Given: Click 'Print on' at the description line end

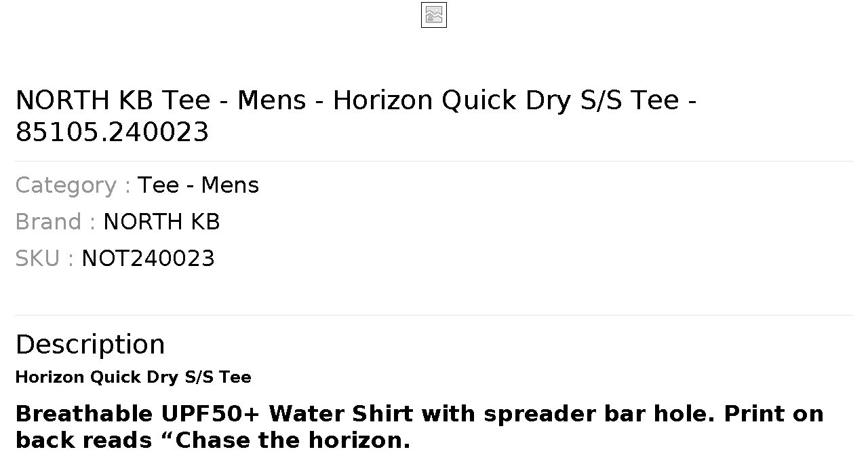Looking at the screenshot, I should pos(774,414).
